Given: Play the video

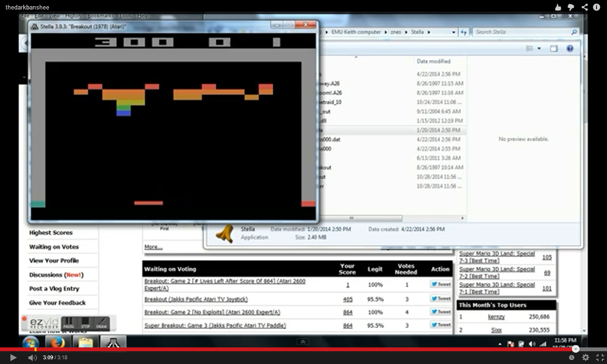Looking at the screenshot, I should [x=13, y=357].
